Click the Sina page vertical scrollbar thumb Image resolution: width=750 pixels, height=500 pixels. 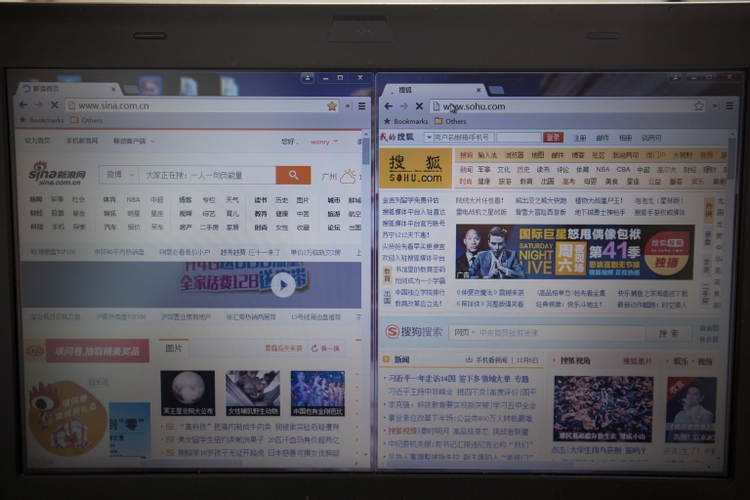point(366,150)
